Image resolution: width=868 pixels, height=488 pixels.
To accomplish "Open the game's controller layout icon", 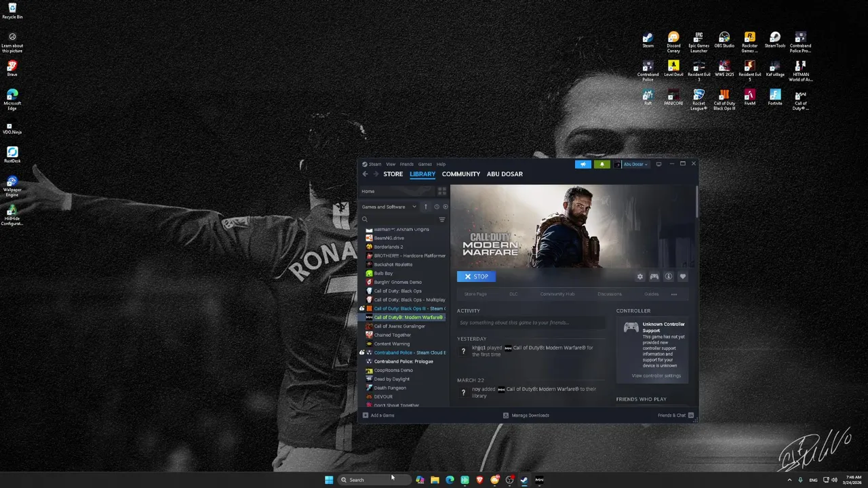I will coord(654,277).
